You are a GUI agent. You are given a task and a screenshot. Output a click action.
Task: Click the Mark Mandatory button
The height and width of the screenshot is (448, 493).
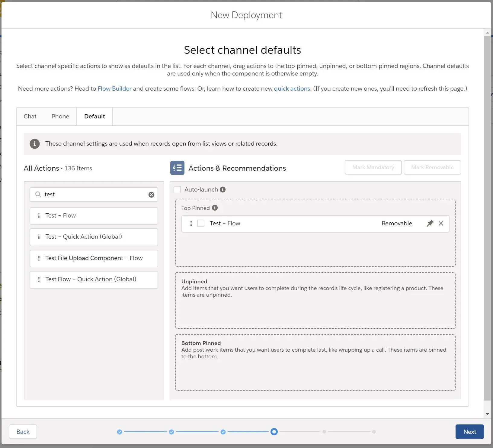(373, 167)
